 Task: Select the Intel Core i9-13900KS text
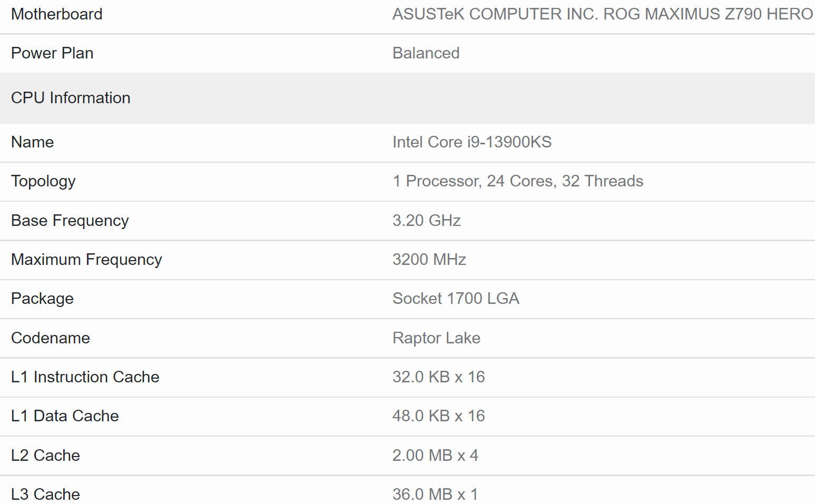point(472,142)
